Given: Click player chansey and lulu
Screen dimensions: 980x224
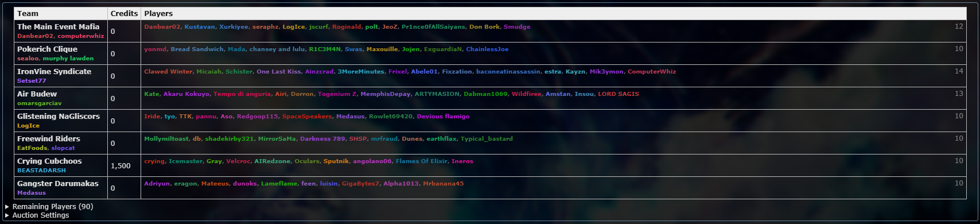Looking at the screenshot, I should pos(277,49).
